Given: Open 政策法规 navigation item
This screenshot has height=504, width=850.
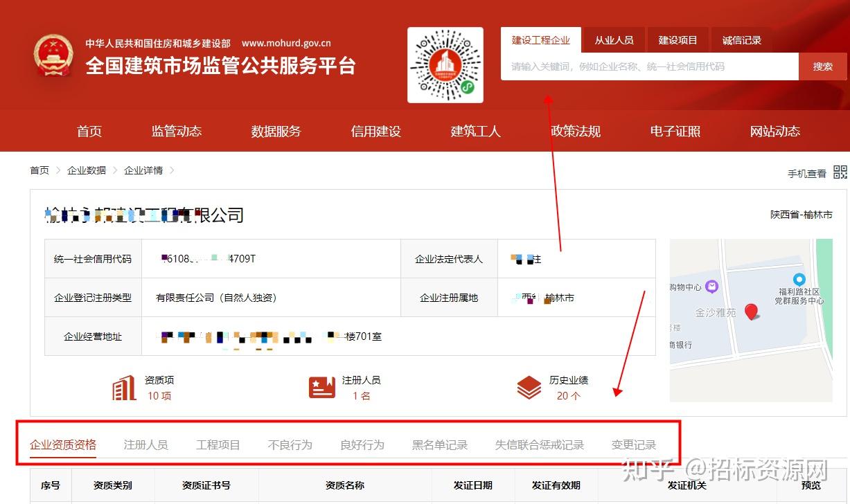Looking at the screenshot, I should [576, 132].
